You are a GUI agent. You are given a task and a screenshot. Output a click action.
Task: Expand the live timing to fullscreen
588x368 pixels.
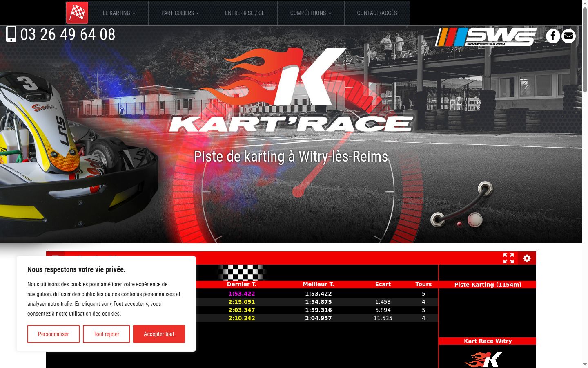tap(508, 258)
